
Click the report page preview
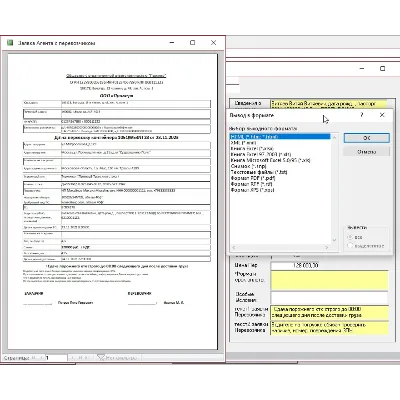113,201
